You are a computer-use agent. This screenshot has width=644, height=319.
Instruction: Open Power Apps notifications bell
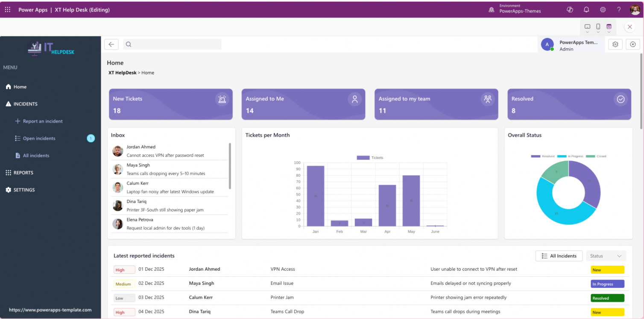point(586,9)
